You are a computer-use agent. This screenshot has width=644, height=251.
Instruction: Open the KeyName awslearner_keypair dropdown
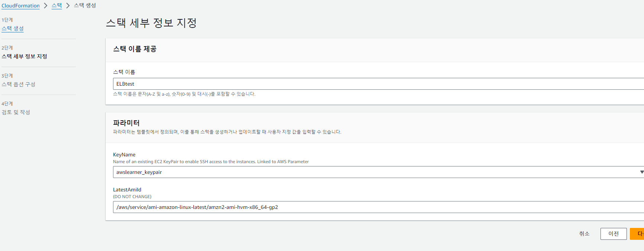[379, 172]
